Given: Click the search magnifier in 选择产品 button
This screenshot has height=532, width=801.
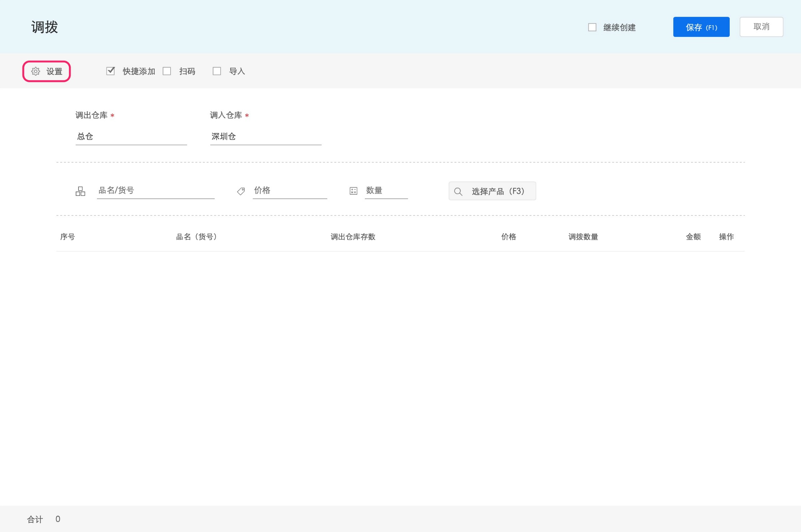Looking at the screenshot, I should (458, 191).
